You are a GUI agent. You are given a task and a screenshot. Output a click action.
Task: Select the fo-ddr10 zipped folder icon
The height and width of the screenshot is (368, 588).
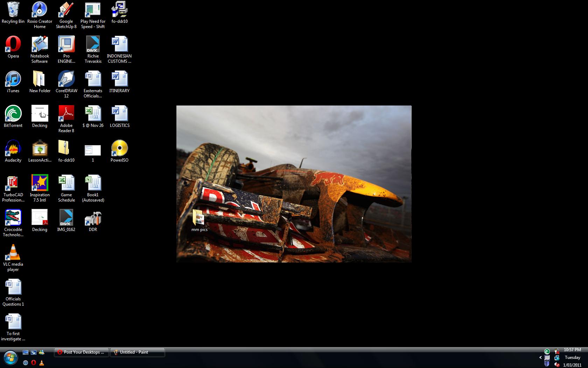click(x=66, y=151)
